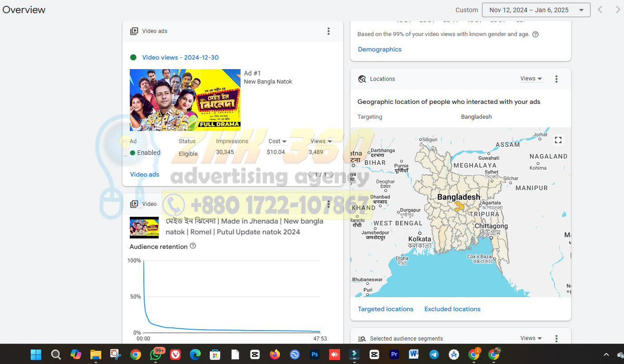Click the views value 3,489
This screenshot has width=624, height=364.
[316, 152]
